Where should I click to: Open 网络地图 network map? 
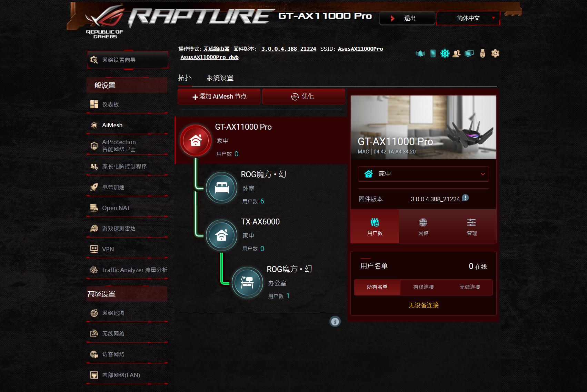point(127,313)
